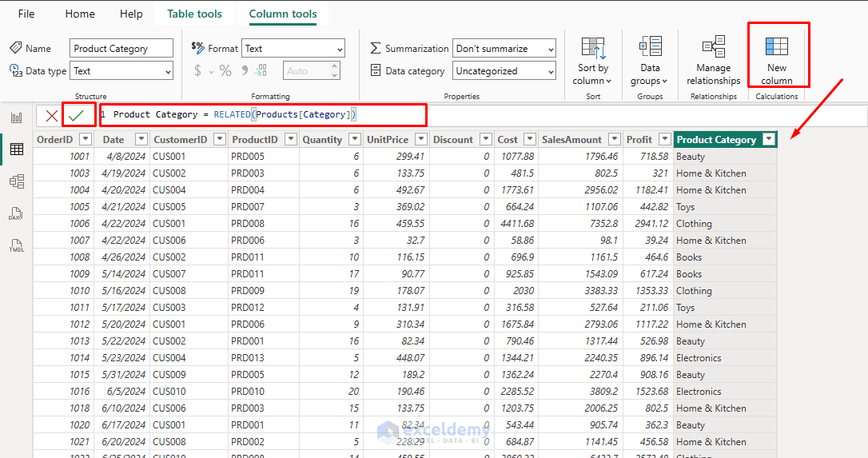Open DAX query view in the sidebar
Viewport: 868px width, 458px height.
point(15,213)
